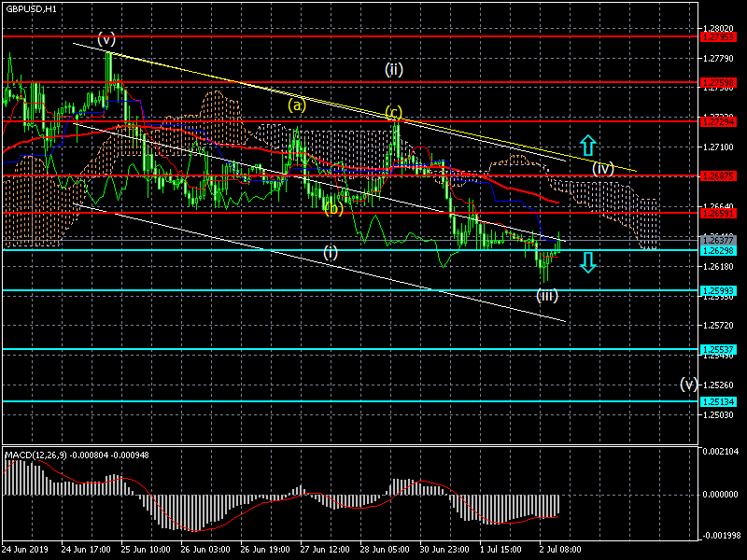747x560 pixels.
Task: Click the 27 Jun 12:00 time label
Action: pos(325,550)
